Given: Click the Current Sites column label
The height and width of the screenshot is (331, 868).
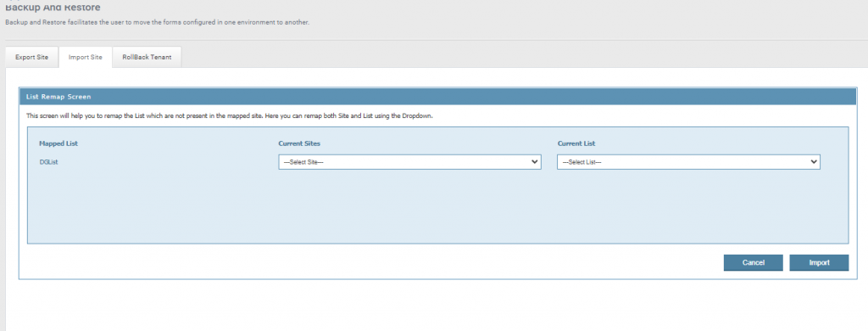Looking at the screenshot, I should (299, 143).
